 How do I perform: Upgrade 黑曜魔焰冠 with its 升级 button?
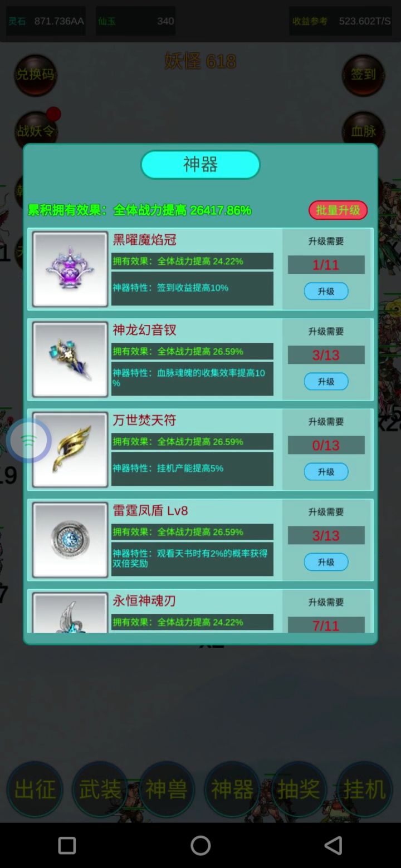(x=326, y=291)
